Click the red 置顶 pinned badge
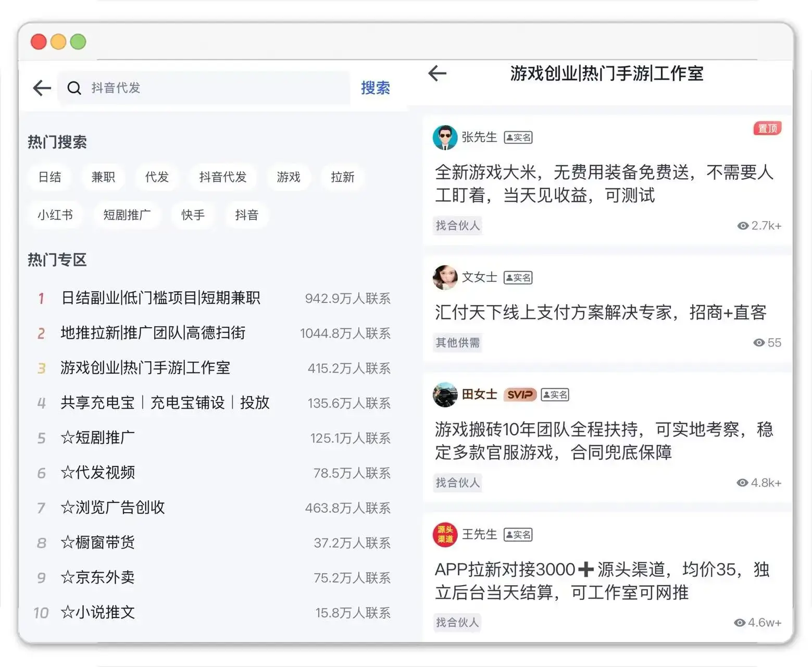Viewport: 812px width, 667px height. click(767, 128)
